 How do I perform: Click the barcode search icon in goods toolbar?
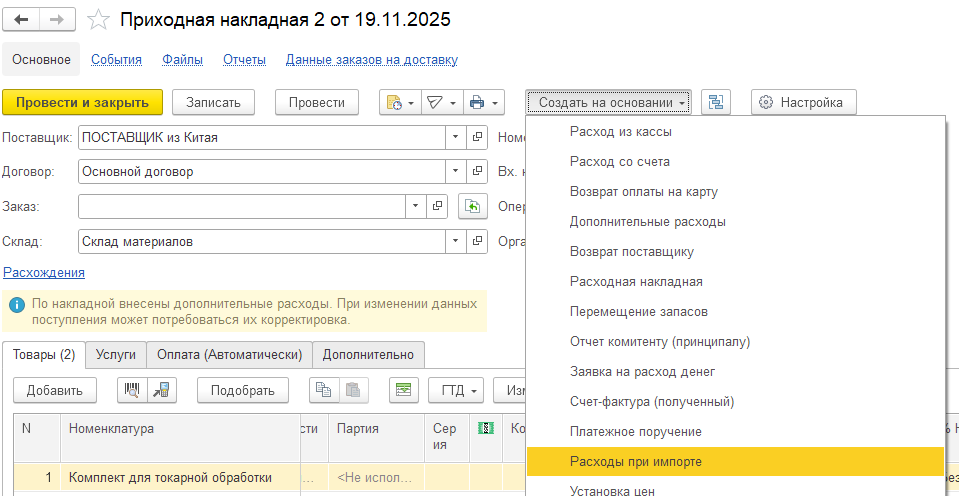click(131, 390)
